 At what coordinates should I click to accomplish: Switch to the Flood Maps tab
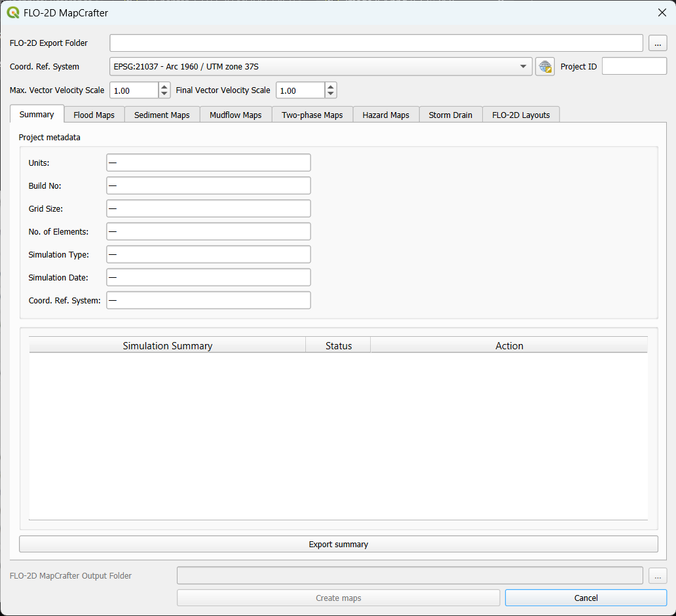[94, 115]
